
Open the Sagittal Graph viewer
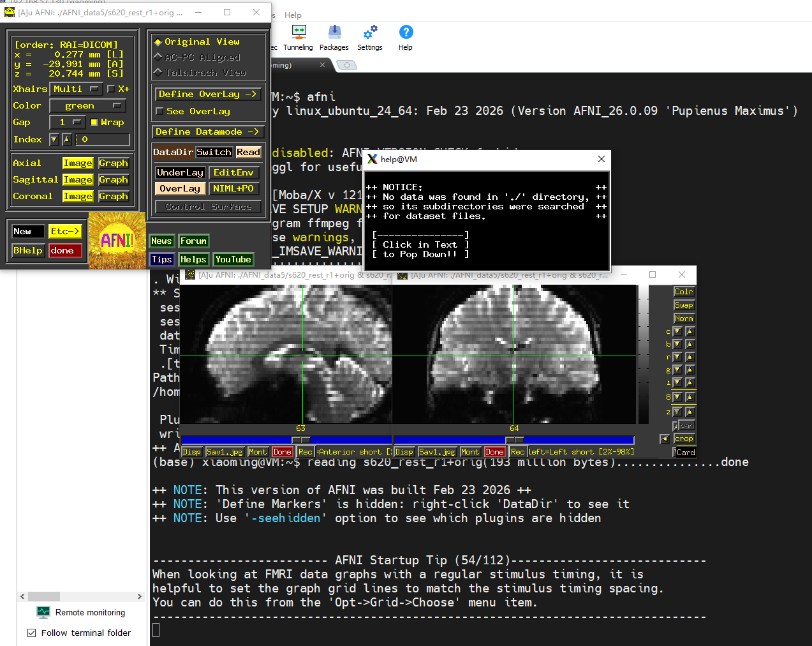pos(114,180)
